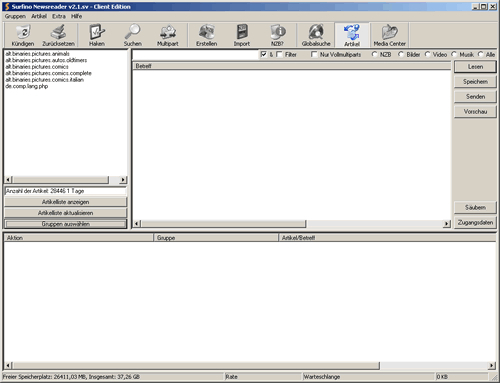
Task: Click the Surfino app icon in title bar
Action: point(7,7)
